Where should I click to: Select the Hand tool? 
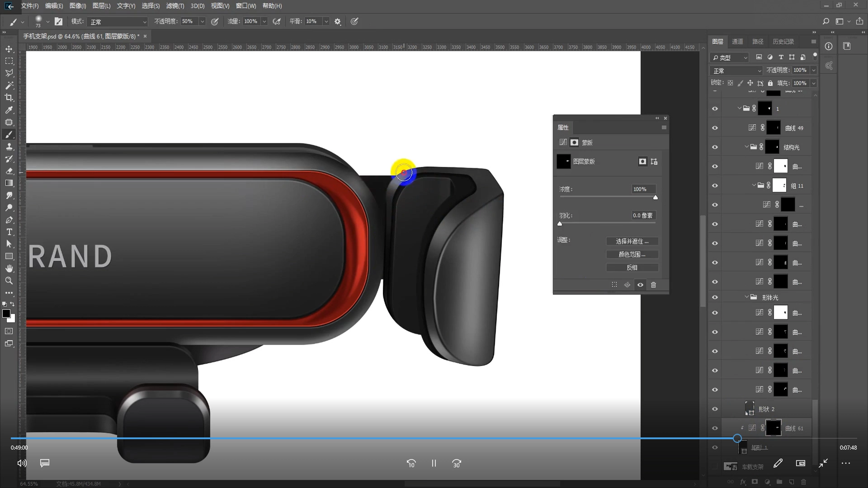click(x=9, y=268)
